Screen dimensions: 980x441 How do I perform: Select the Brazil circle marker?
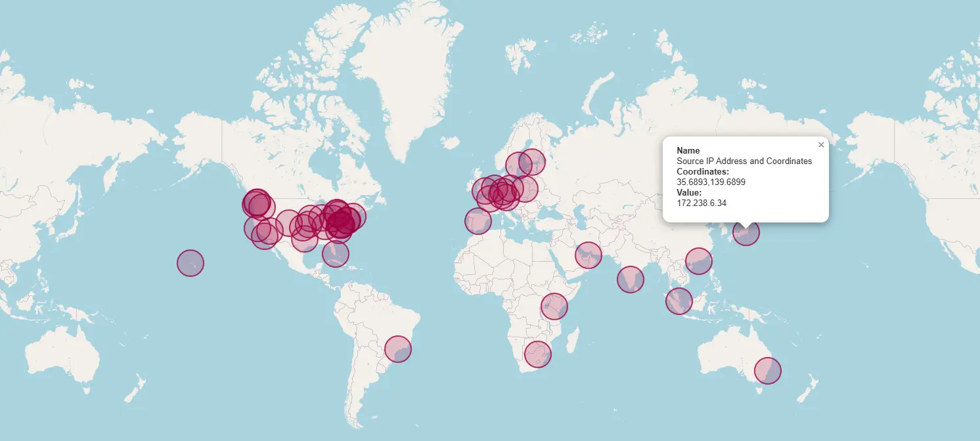(397, 348)
